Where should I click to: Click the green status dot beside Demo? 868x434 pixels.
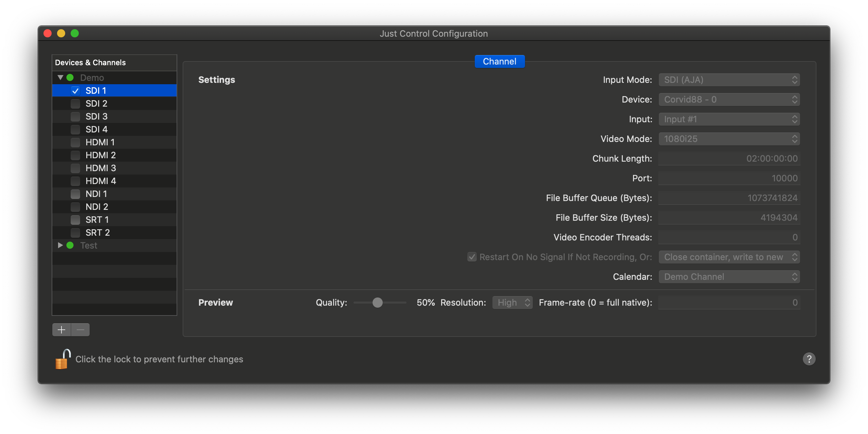point(70,78)
